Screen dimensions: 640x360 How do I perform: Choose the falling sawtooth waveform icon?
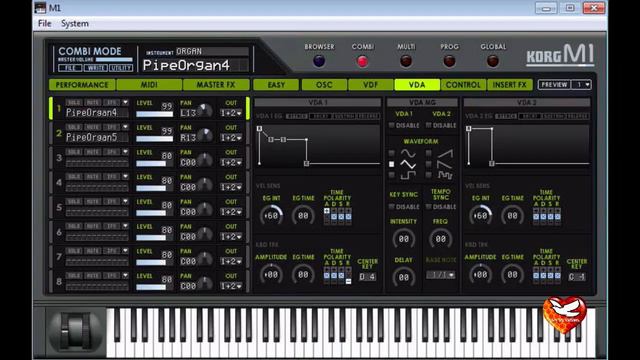point(445,164)
